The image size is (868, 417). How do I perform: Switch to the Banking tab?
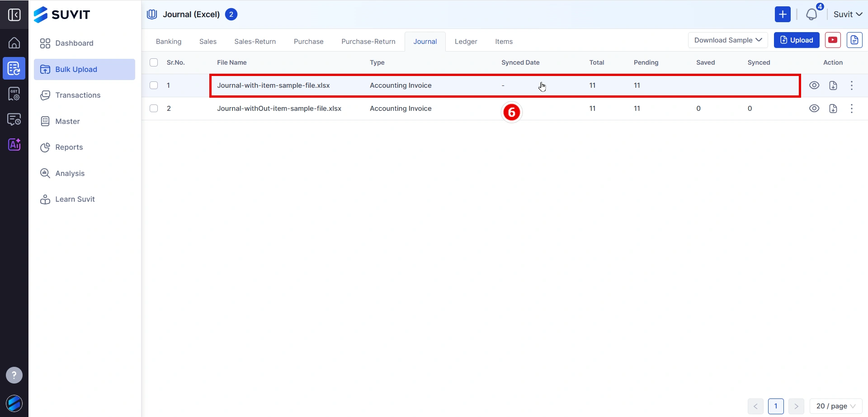tap(169, 42)
